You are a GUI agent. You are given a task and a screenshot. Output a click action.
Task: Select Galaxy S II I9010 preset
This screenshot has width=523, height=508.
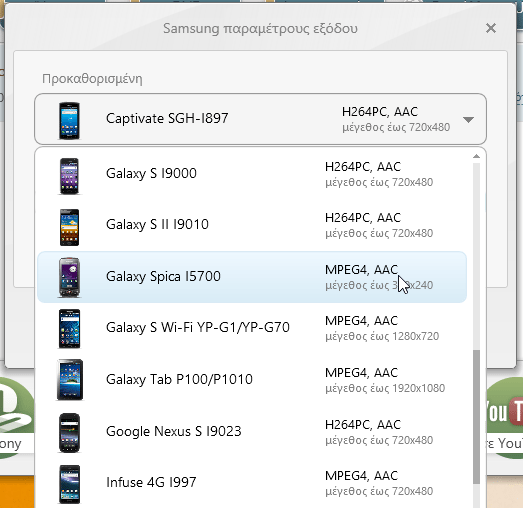coord(252,225)
